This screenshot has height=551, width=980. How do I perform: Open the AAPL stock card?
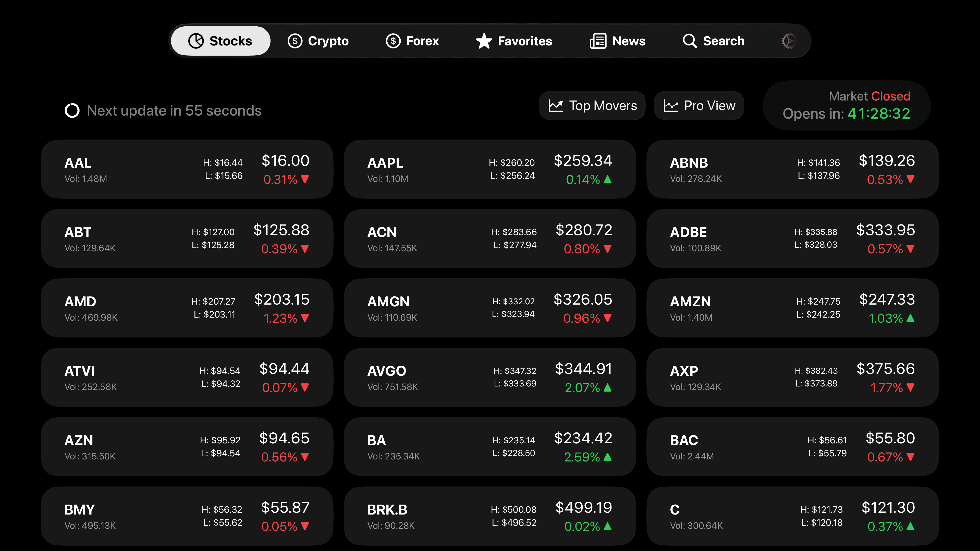pos(490,169)
